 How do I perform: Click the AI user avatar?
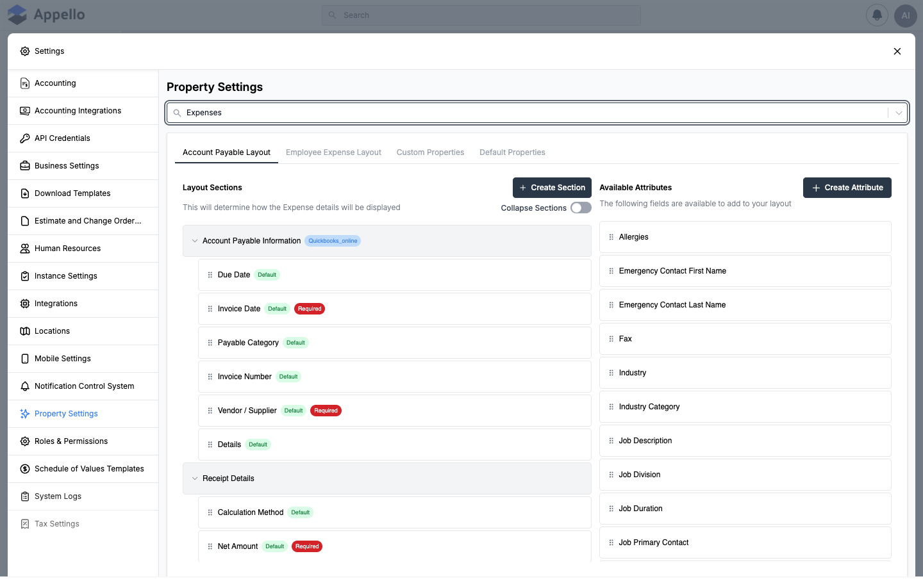pos(905,15)
